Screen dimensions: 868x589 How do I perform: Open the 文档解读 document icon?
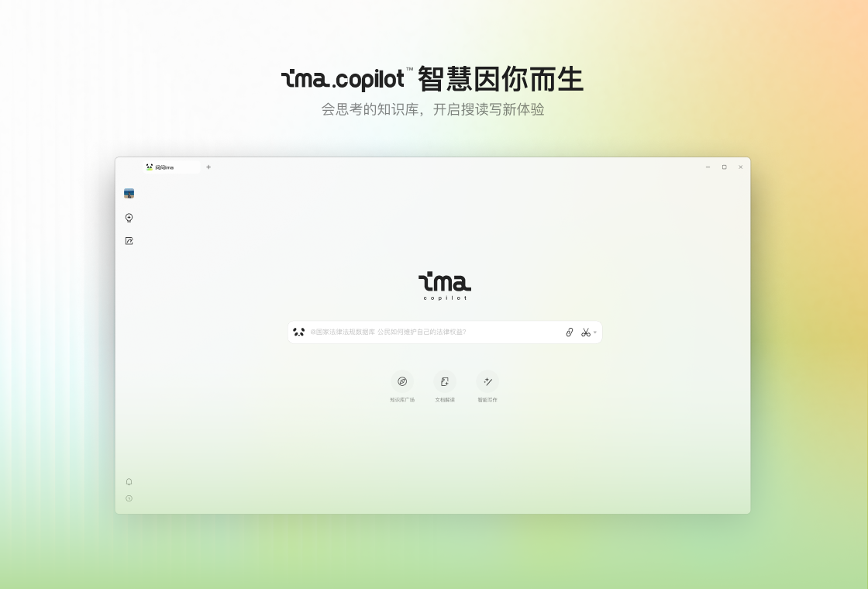click(x=445, y=381)
